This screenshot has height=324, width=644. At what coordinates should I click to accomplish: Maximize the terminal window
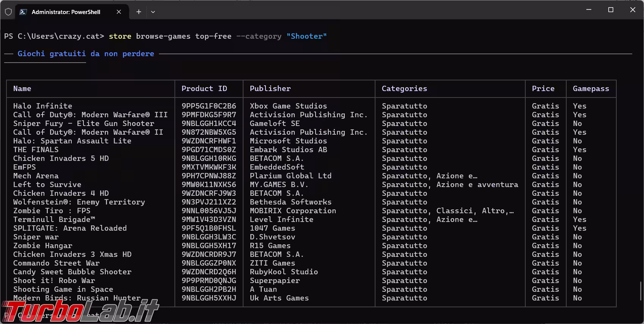point(611,10)
